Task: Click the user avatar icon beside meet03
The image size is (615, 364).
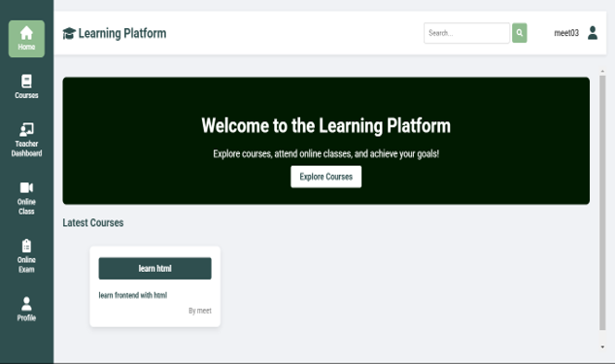Action: tap(593, 33)
